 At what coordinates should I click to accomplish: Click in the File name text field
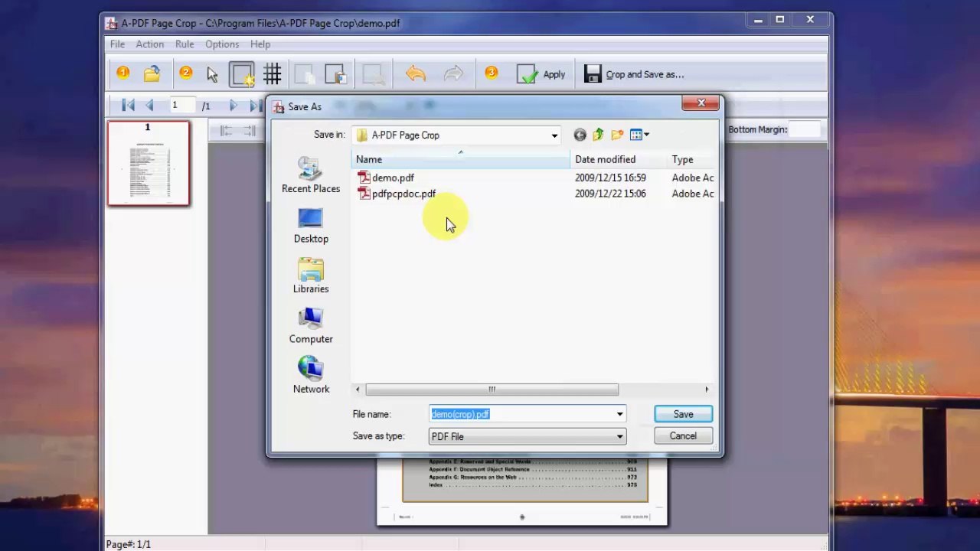coord(521,414)
